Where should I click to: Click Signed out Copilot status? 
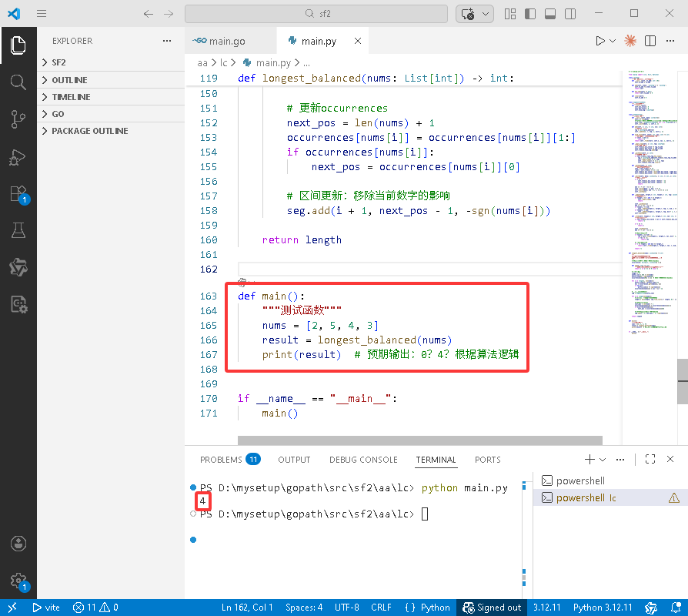pyautogui.click(x=492, y=608)
